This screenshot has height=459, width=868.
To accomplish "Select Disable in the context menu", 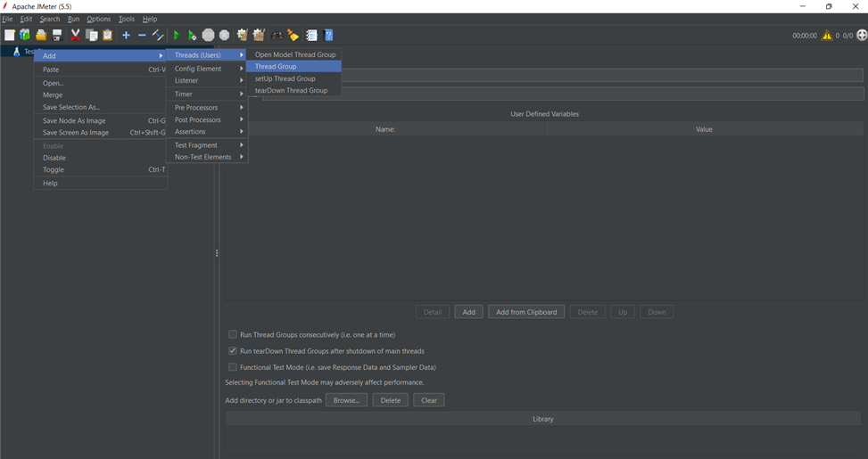I will tap(101, 158).
